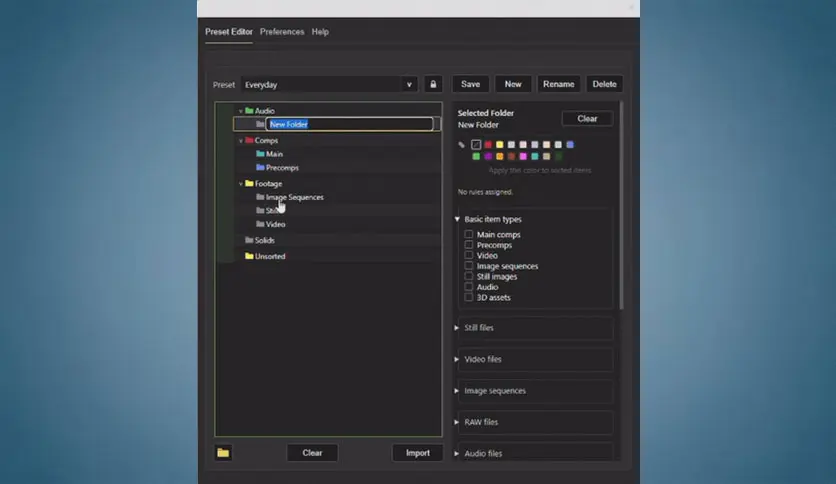The height and width of the screenshot is (484, 836).
Task: Click the yellow add-folder icon beside Clear
Action: tap(223, 453)
